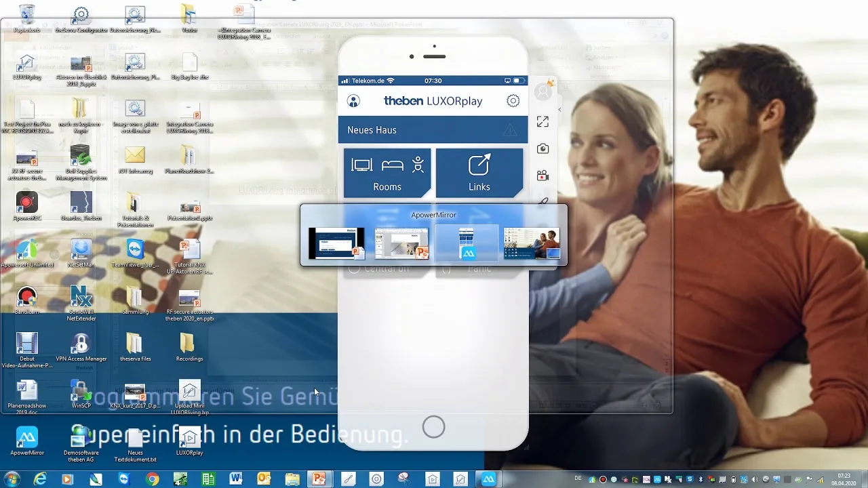Screen dimensions: 868x488
Task: Launch Internet Explorer from taskbar
Action: click(x=41, y=479)
